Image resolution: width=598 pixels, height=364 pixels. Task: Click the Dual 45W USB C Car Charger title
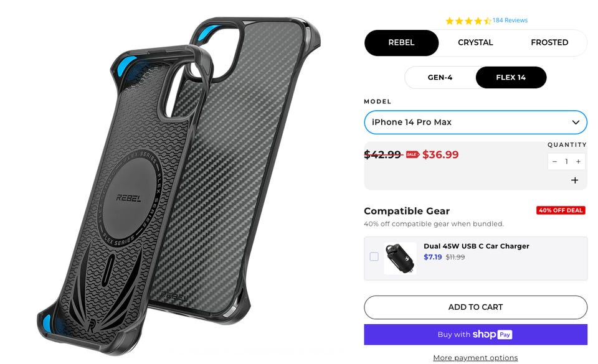tap(477, 246)
